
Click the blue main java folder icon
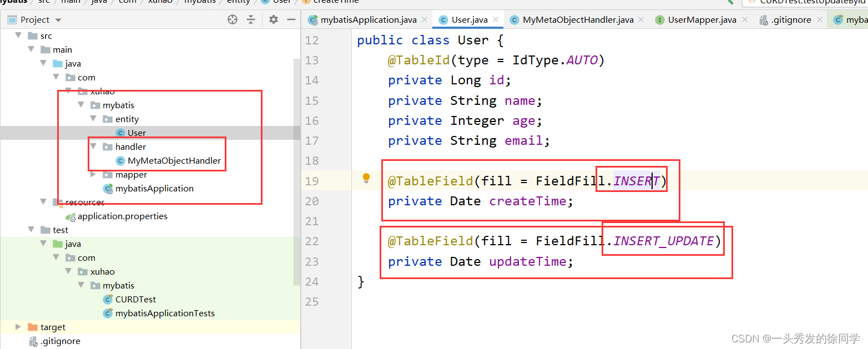(58, 63)
